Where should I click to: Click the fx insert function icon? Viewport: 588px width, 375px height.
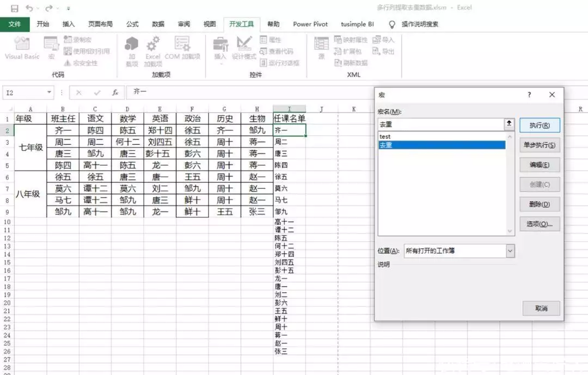[115, 93]
